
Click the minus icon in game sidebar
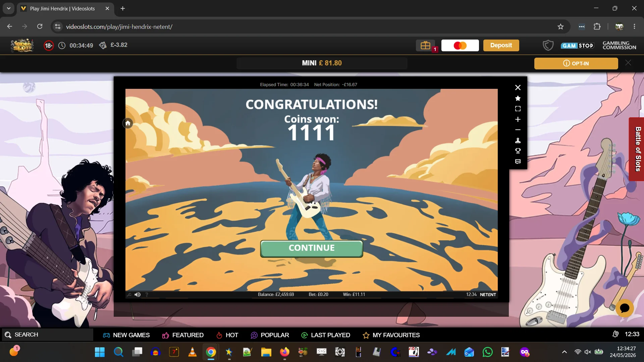tap(518, 130)
